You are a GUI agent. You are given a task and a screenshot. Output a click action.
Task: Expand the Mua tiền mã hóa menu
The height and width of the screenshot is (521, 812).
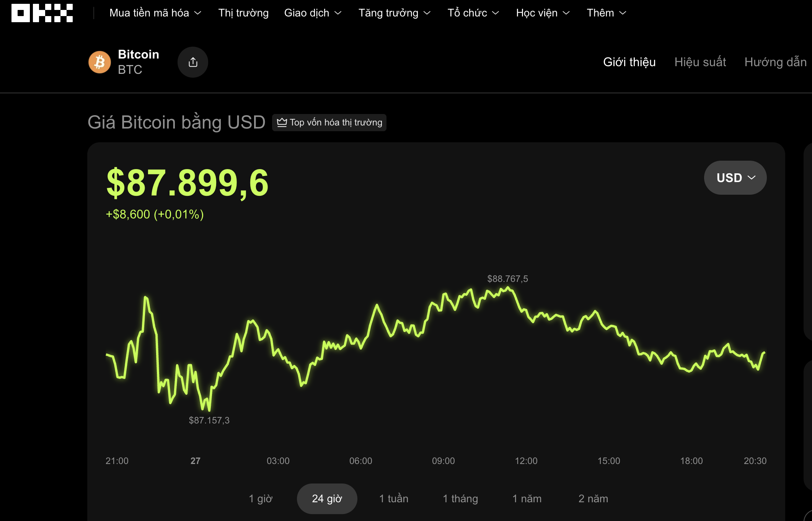154,13
